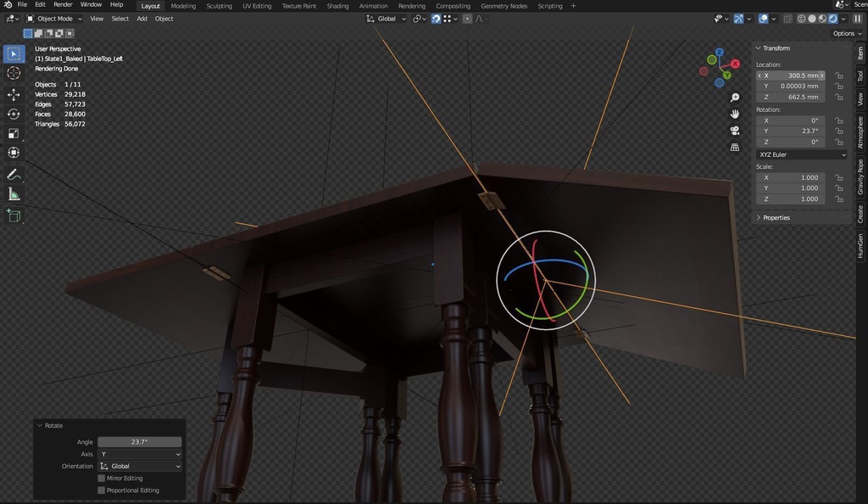
Task: Choose the Scale tool
Action: click(14, 133)
